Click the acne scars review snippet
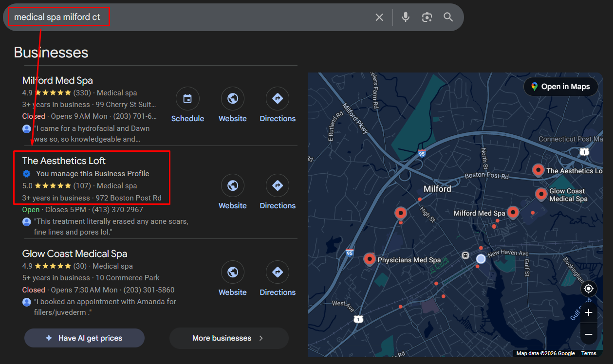 [111, 227]
